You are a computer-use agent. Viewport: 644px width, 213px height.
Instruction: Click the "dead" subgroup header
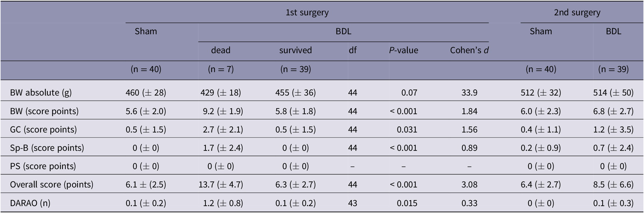click(x=221, y=50)
